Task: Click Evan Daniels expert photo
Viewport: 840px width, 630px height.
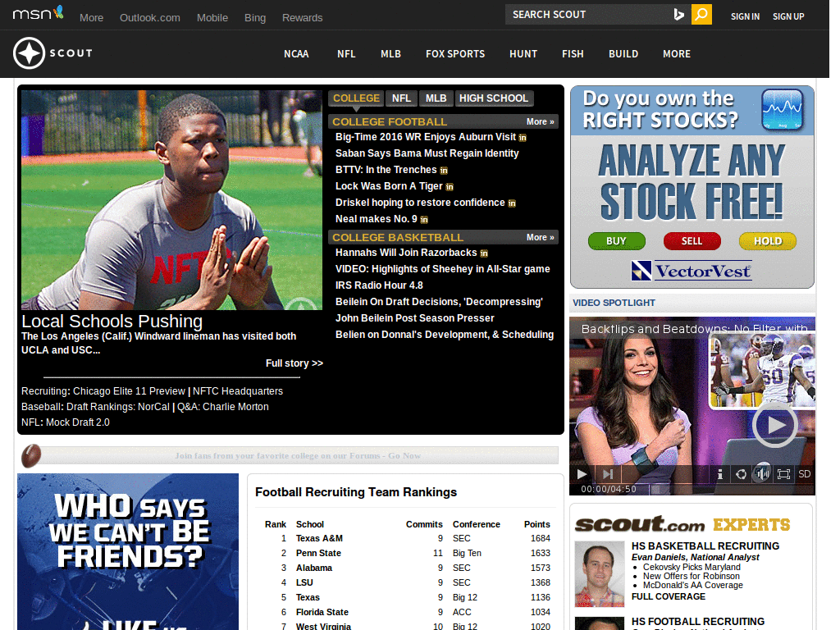Action: coord(600,573)
